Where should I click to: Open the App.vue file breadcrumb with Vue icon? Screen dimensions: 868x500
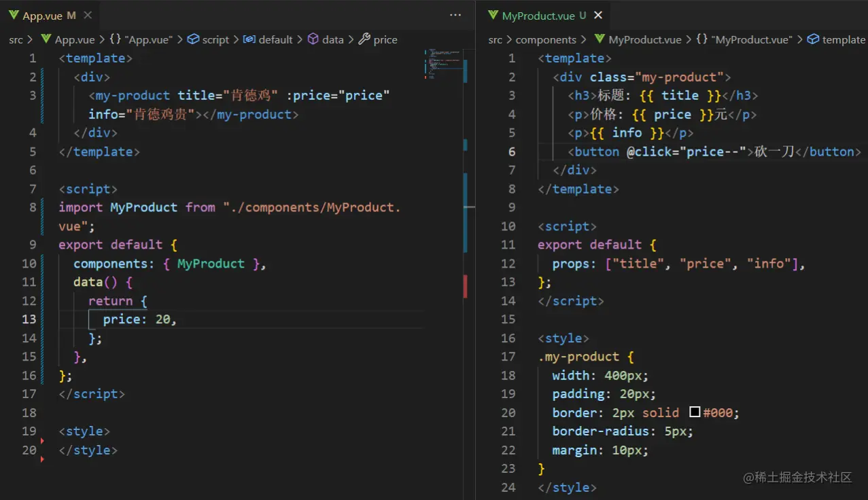point(67,39)
